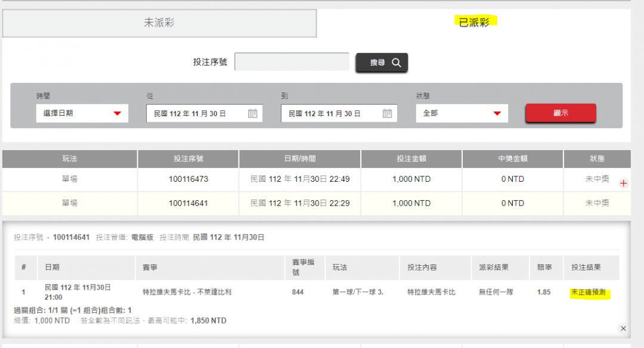Open the 選擇日期 time dropdown
Image resolution: width=644 pixels, height=348 pixels.
(82, 113)
